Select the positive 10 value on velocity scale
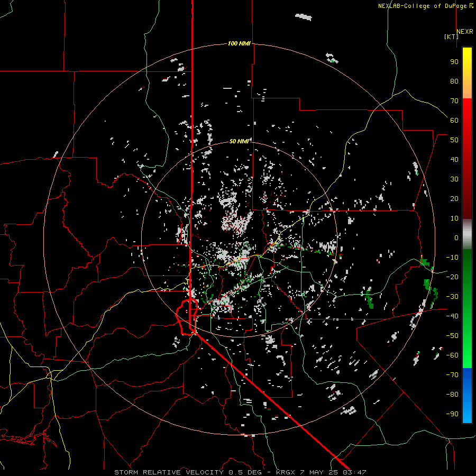 (x=454, y=218)
